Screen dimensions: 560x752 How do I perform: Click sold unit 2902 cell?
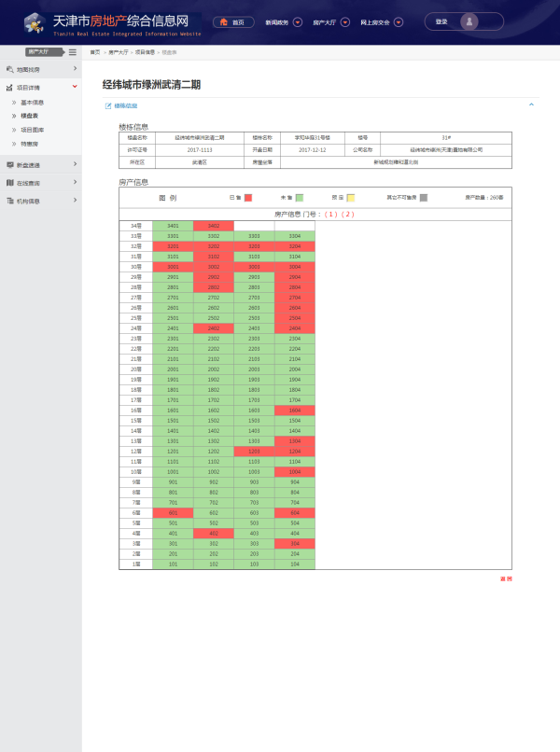[x=214, y=277]
